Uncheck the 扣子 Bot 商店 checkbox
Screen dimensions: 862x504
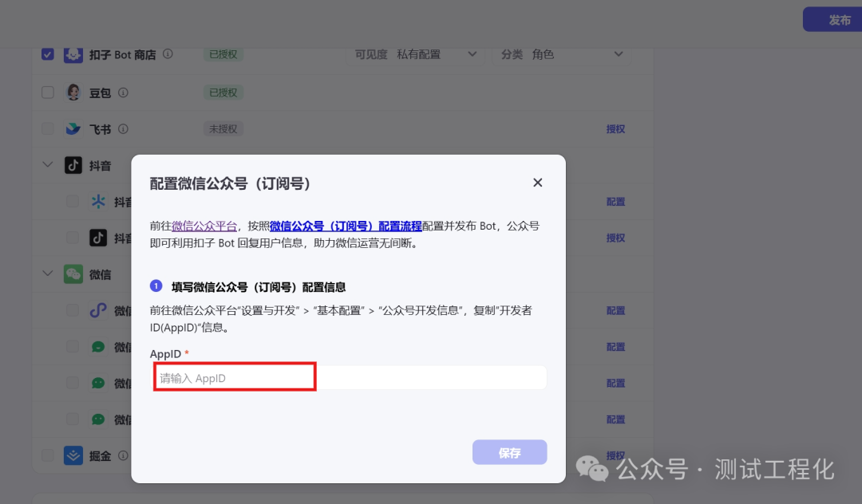click(48, 54)
